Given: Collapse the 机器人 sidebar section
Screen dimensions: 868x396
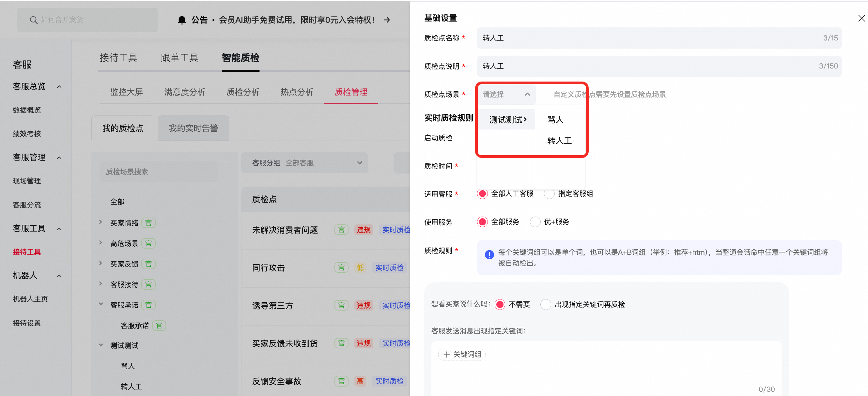Looking at the screenshot, I should point(59,276).
